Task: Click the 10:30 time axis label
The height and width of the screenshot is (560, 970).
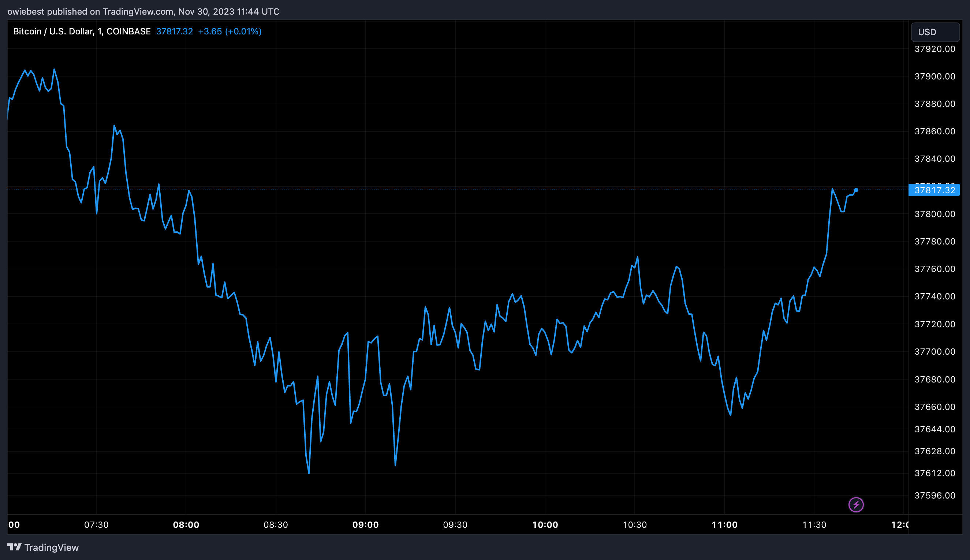Action: tap(635, 525)
